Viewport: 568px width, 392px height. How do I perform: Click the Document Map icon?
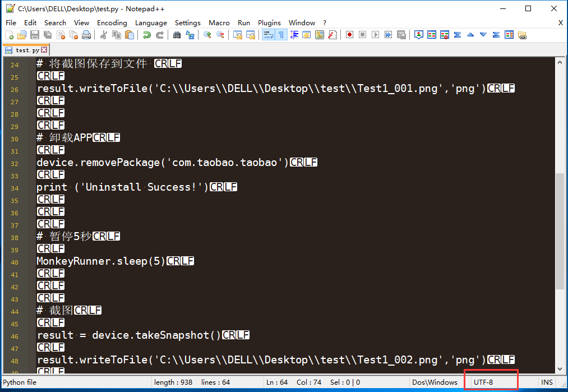coord(320,35)
